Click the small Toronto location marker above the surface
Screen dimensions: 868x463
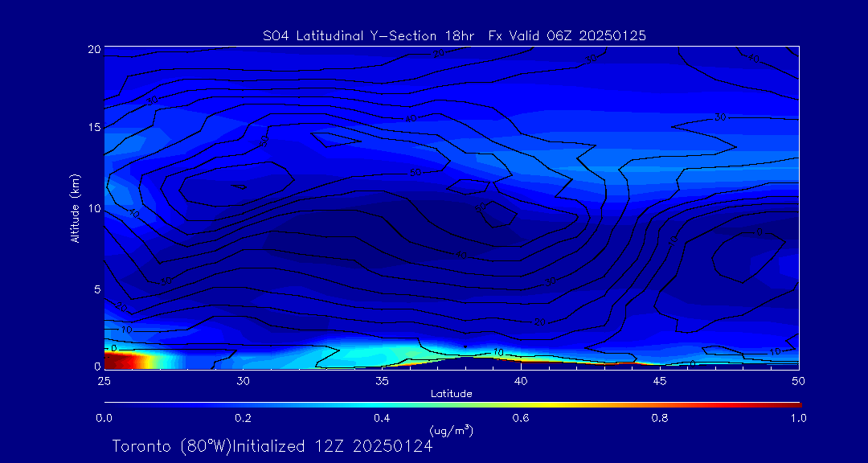tap(465, 346)
